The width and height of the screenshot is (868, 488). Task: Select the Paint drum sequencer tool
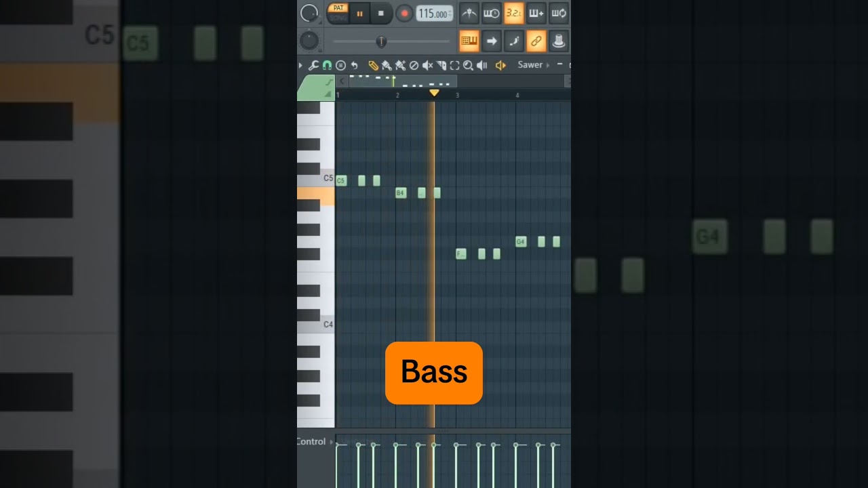(x=400, y=66)
